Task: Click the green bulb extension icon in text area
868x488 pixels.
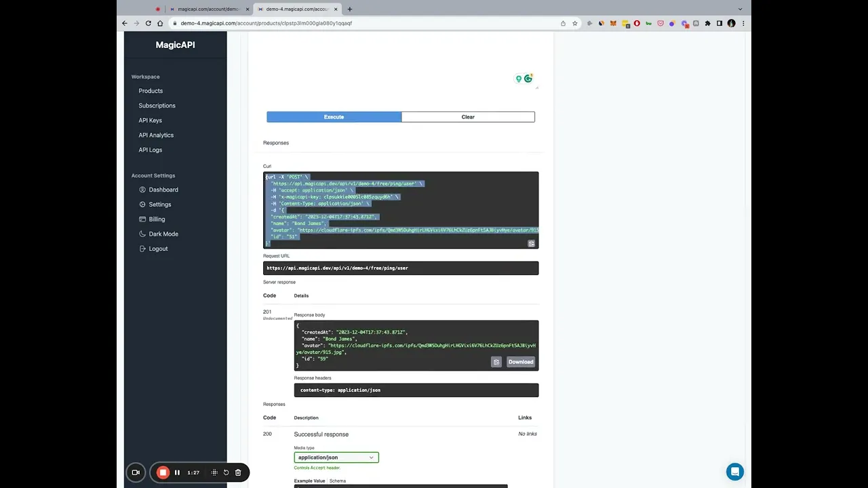Action: tap(519, 79)
